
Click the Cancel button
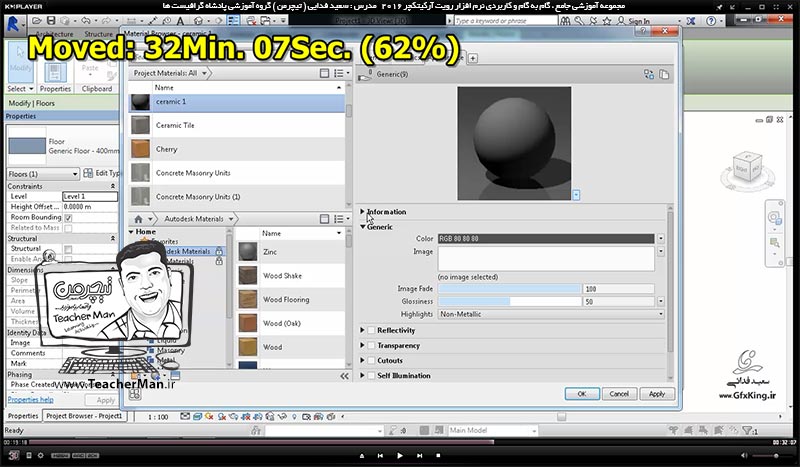tap(619, 394)
